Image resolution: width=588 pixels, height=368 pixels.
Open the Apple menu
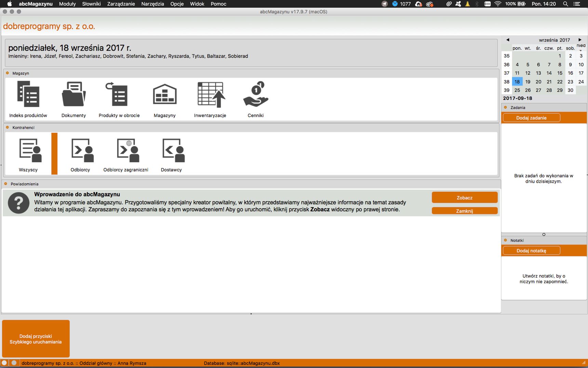click(x=10, y=4)
